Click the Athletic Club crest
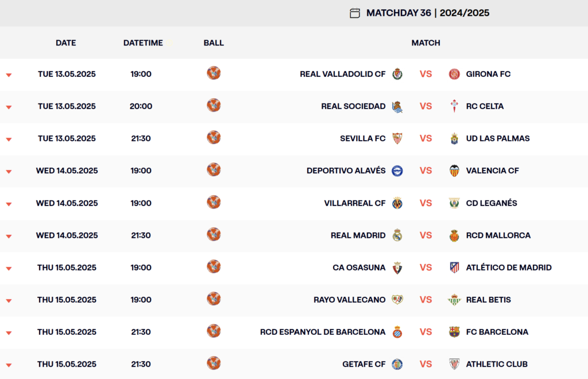This screenshot has width=588, height=379. click(x=454, y=364)
